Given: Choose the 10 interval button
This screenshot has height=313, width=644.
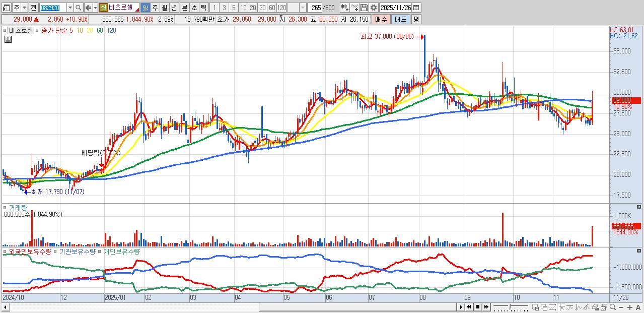Looking at the screenshot, I should tap(243, 8).
